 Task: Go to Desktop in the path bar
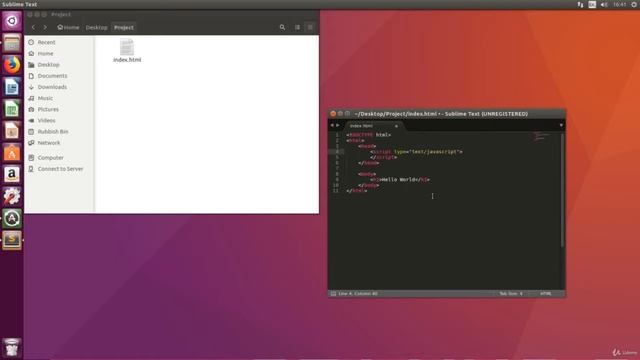tap(96, 27)
